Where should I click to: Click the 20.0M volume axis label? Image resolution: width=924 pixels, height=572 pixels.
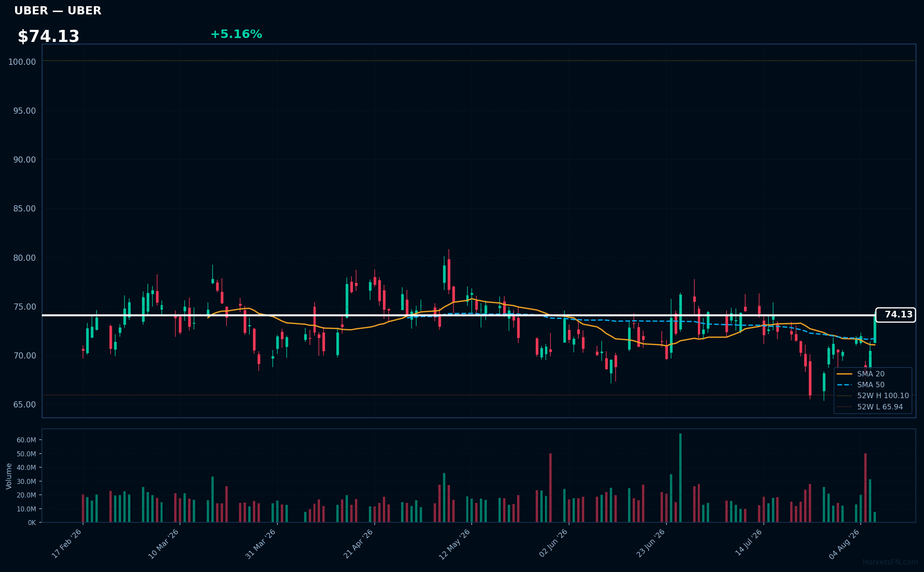pos(26,495)
